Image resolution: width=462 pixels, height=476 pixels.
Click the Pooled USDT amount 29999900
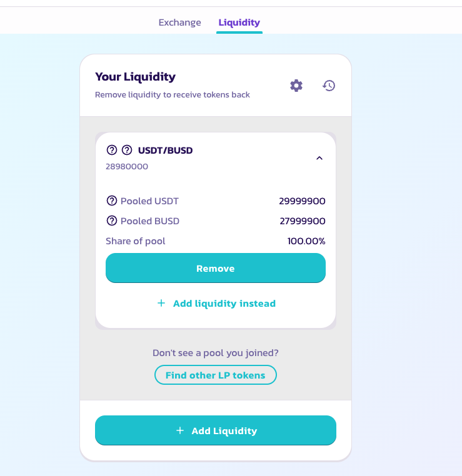pyautogui.click(x=302, y=201)
